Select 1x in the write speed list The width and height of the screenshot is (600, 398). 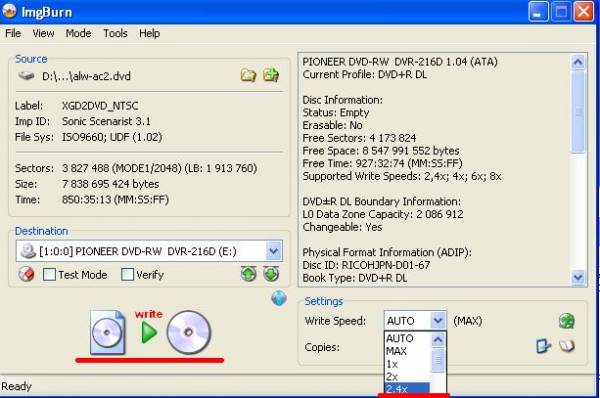point(407,364)
